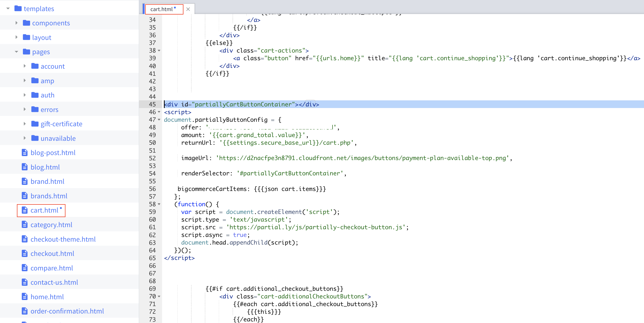The image size is (644, 323).
Task: Click the auth folder icon
Action: click(35, 95)
